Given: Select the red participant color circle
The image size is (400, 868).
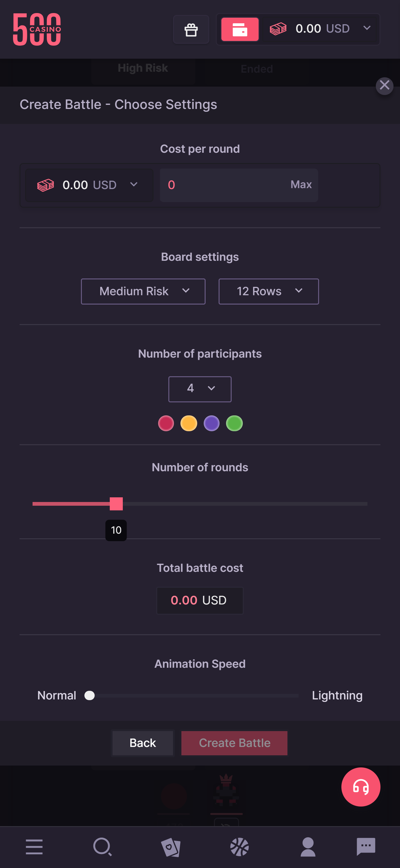Looking at the screenshot, I should [x=166, y=423].
